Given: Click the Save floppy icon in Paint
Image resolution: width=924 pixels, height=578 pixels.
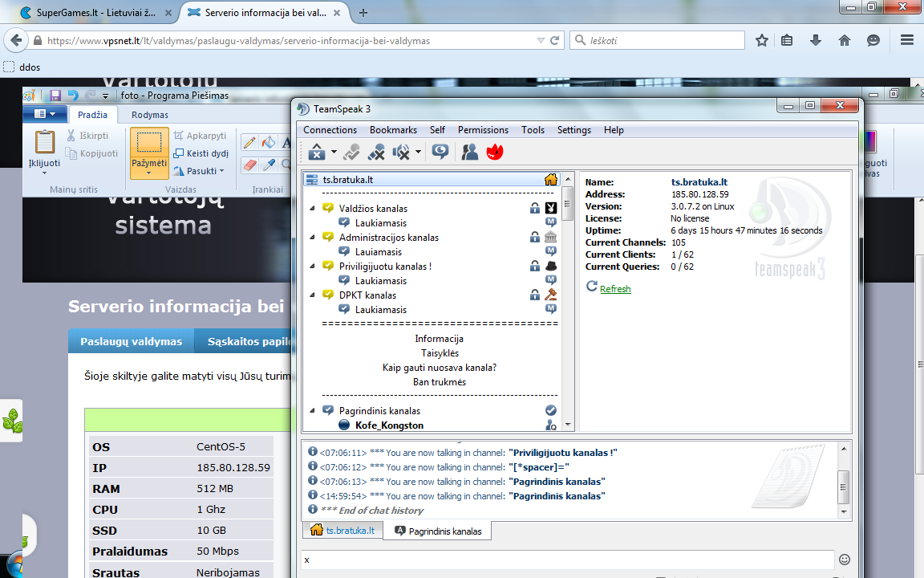Looking at the screenshot, I should [55, 95].
